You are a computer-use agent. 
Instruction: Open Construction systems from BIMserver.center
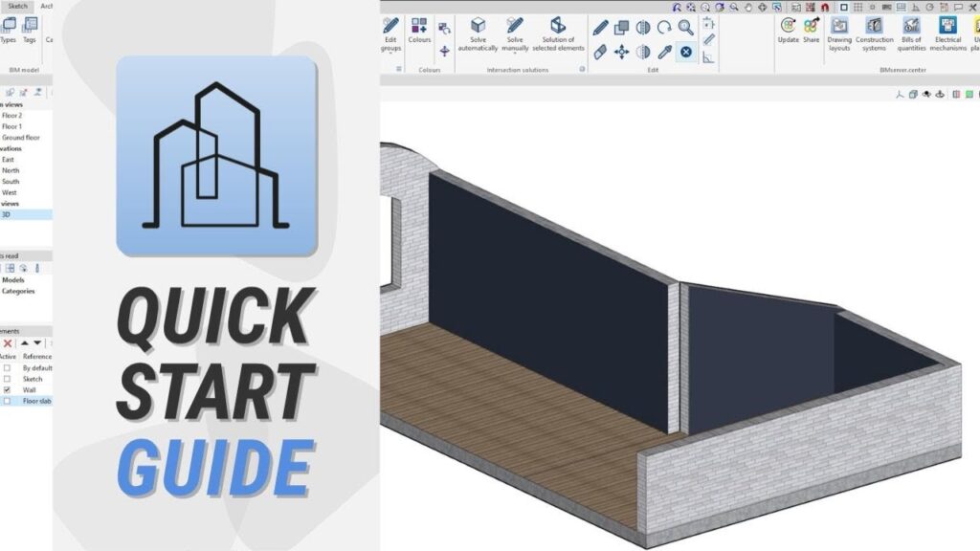tap(874, 26)
